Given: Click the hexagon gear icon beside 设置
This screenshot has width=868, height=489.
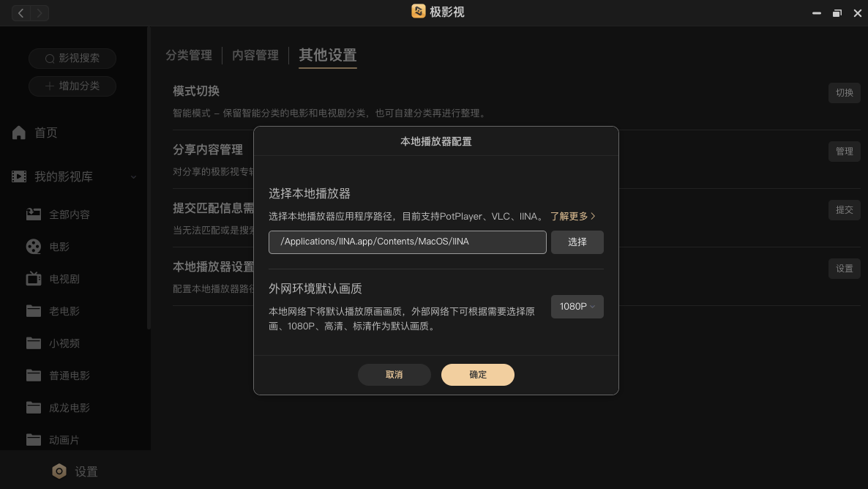Looking at the screenshot, I should (x=59, y=471).
